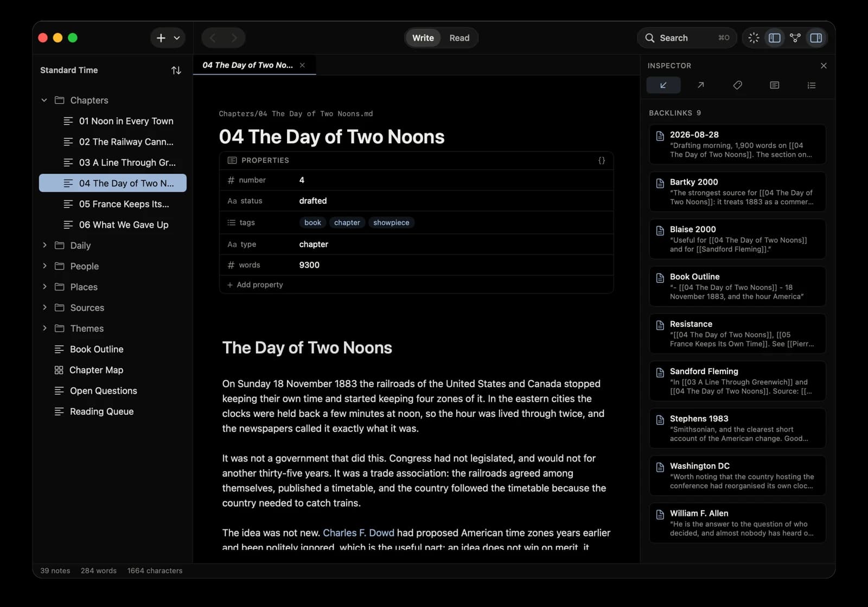868x607 pixels.
Task: Open 01 Noon in Every Town note
Action: click(113, 121)
